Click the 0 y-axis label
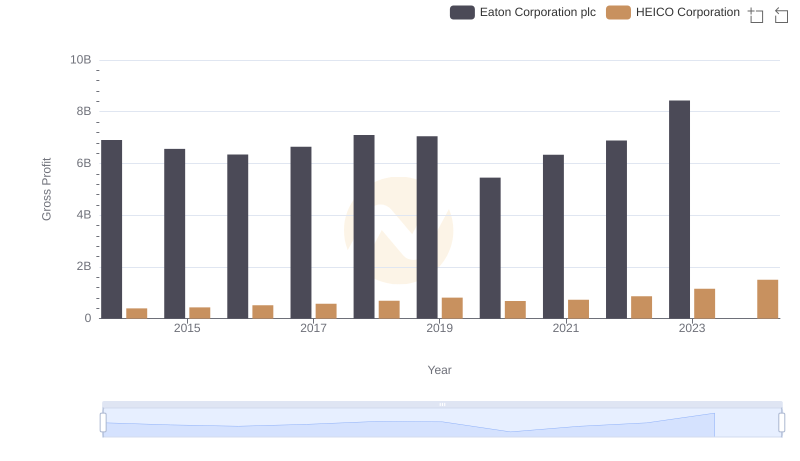Viewport: 800px width, 461px height. 88,318
